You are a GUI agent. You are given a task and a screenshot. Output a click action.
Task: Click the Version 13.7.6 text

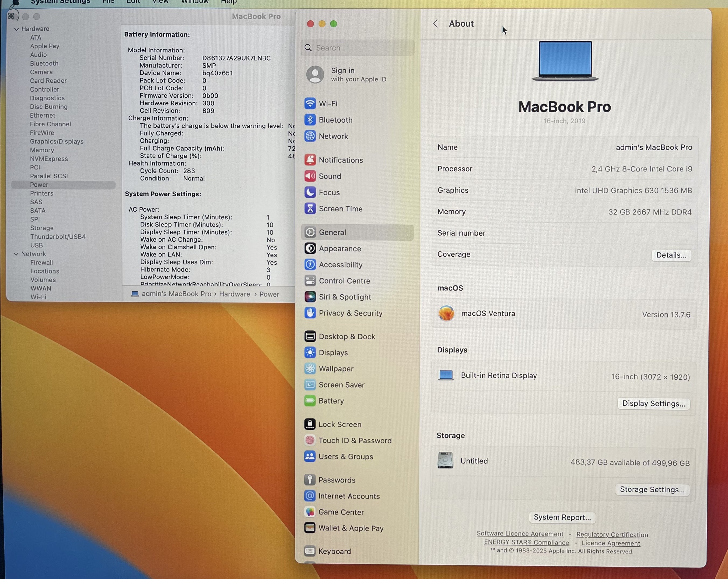click(x=666, y=315)
